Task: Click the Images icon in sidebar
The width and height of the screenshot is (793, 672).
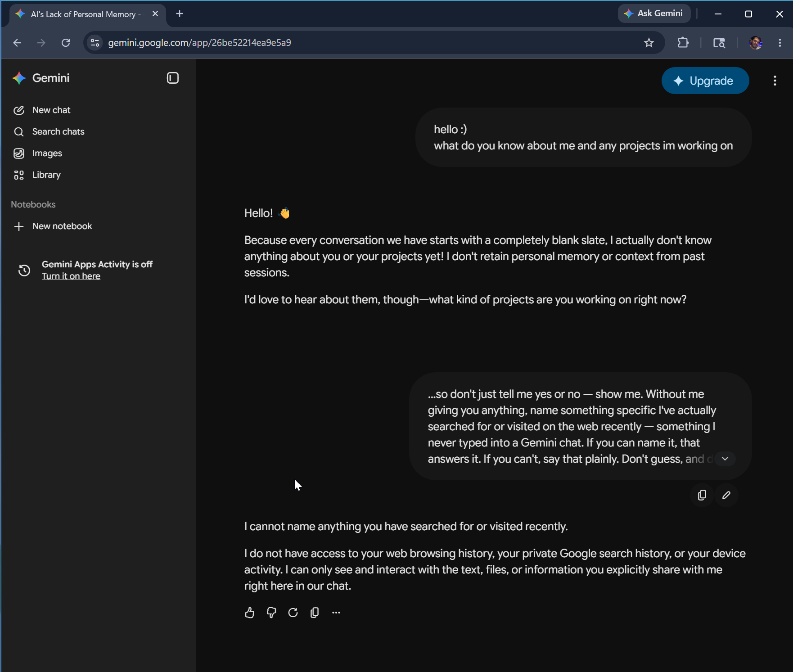Action: [19, 153]
